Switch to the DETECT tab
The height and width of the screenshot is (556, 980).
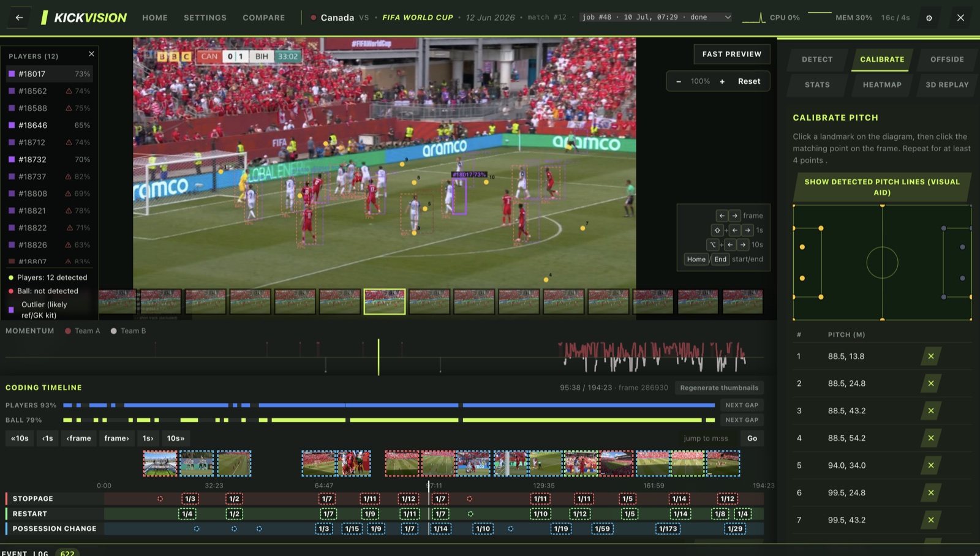817,59
